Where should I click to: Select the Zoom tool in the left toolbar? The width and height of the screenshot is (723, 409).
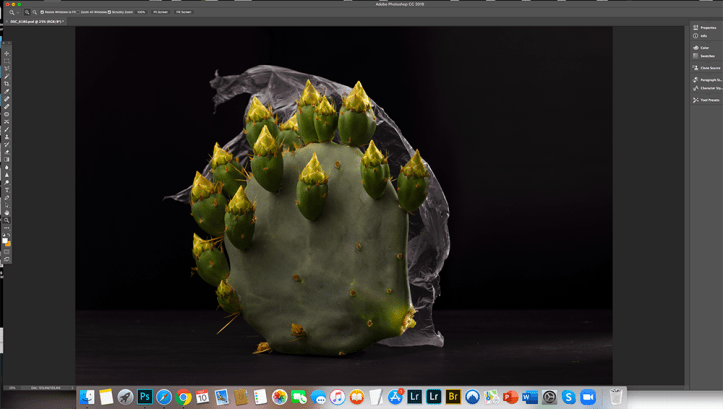tap(6, 220)
